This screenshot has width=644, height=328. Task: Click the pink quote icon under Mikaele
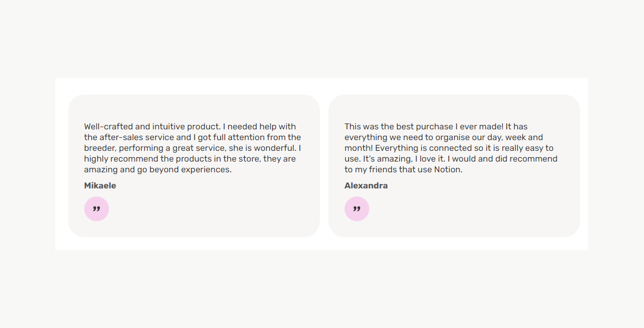coord(97,209)
